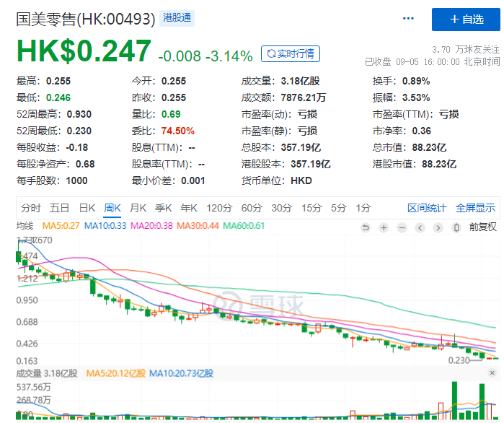Viewport: 504px width, 423px height.
Task: Click 全屏显示 to show fullscreen
Action: [x=475, y=208]
